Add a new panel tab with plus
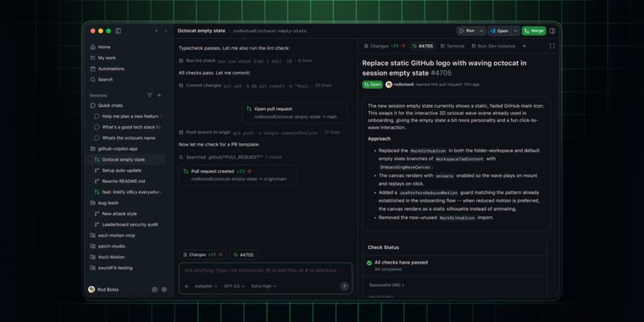 pos(524,46)
